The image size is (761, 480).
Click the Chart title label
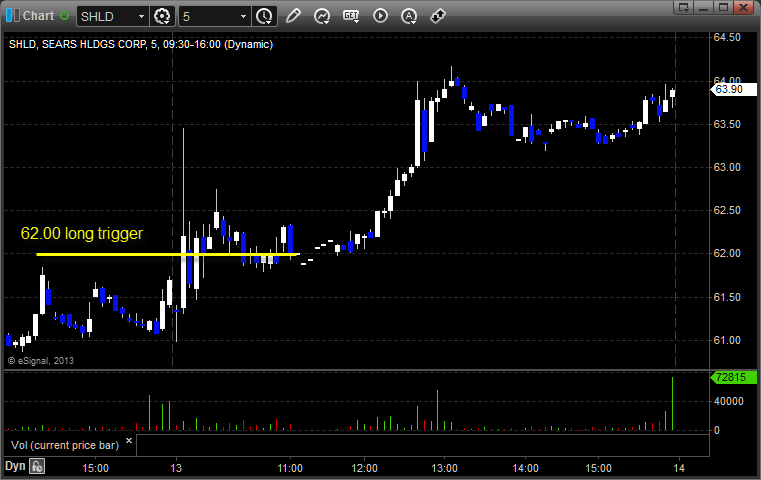point(38,16)
